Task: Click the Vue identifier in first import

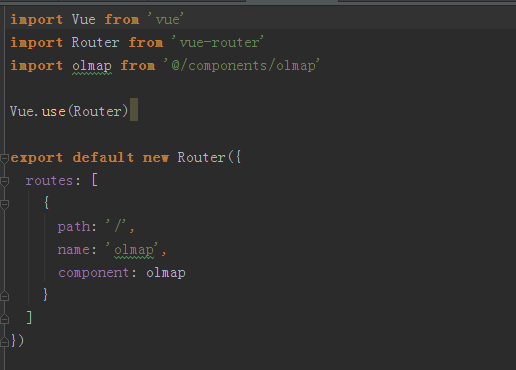Action: 84,19
